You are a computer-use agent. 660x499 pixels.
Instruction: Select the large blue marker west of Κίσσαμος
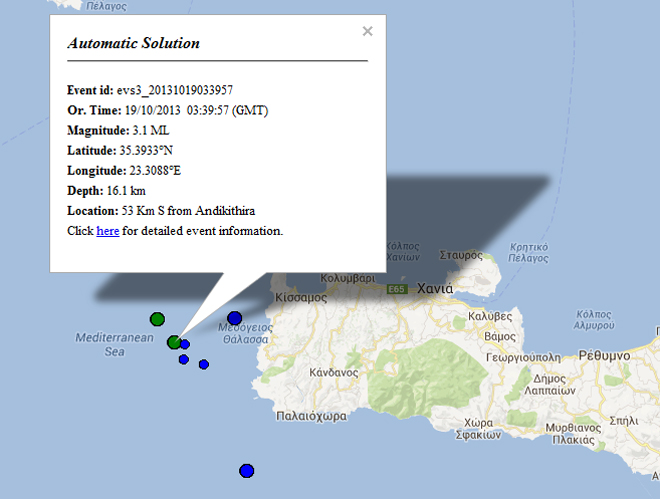pyautogui.click(x=235, y=318)
